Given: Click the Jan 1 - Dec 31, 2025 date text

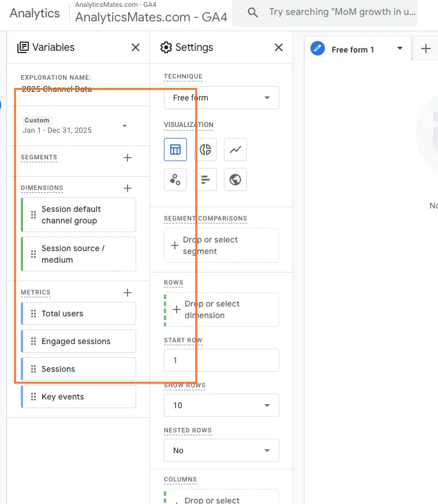Looking at the screenshot, I should 57,130.
